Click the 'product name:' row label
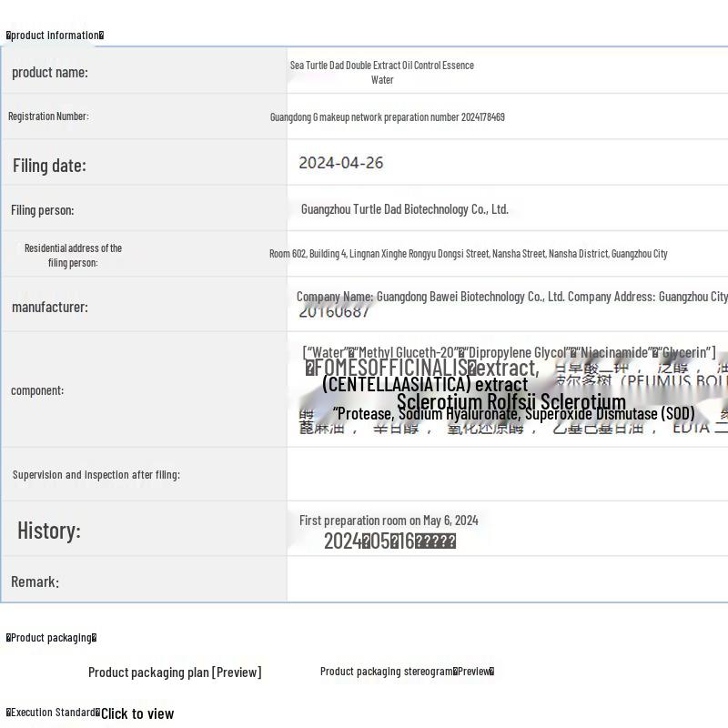 click(x=50, y=73)
